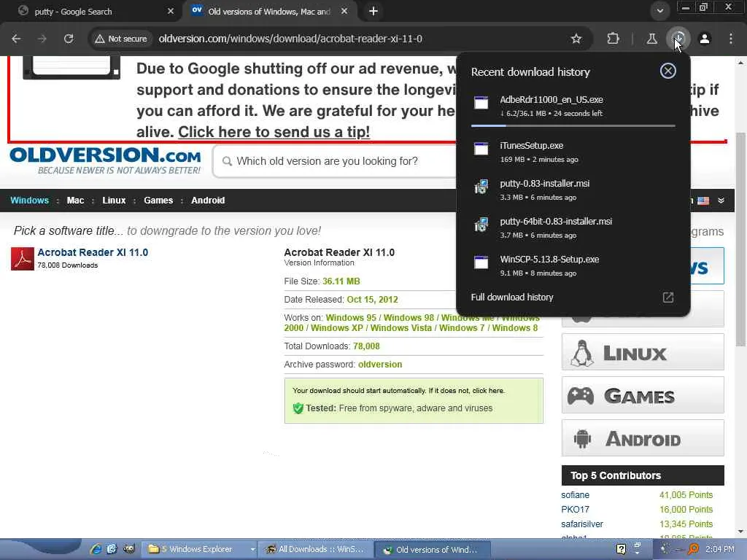747x560 pixels.
Task: Select the Old versions of Windows tab
Action: tap(269, 11)
